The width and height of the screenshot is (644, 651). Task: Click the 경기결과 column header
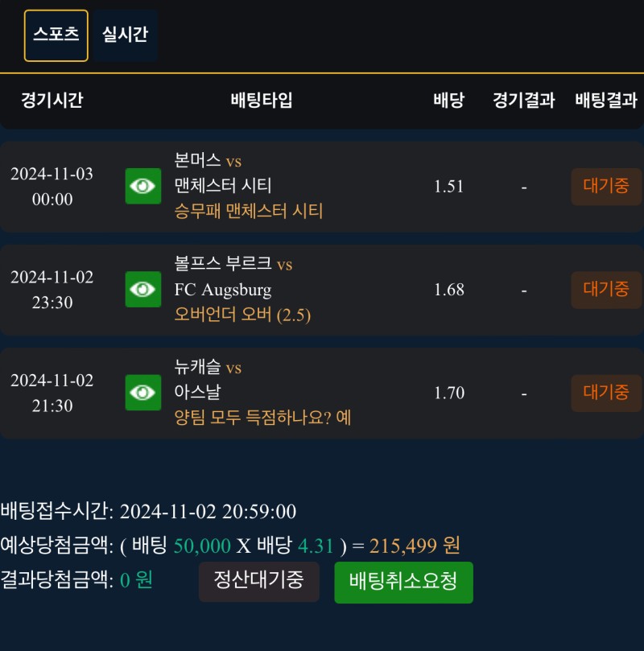coord(524,101)
